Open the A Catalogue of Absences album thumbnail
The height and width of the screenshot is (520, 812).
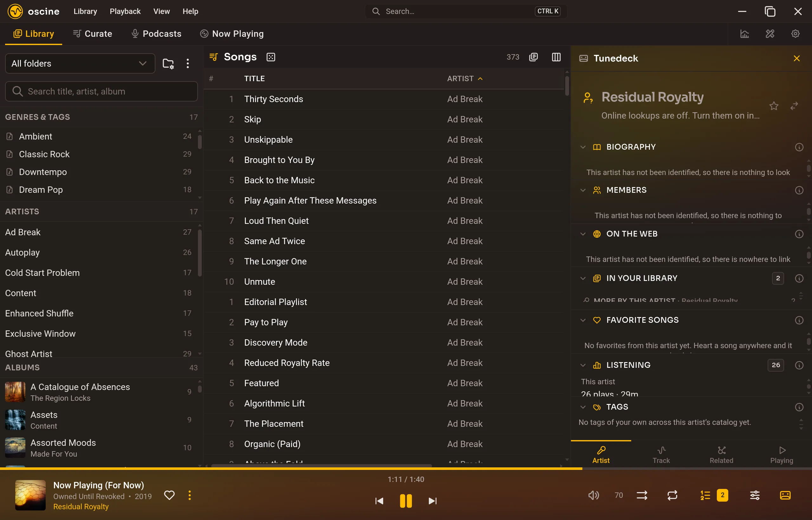(15, 392)
